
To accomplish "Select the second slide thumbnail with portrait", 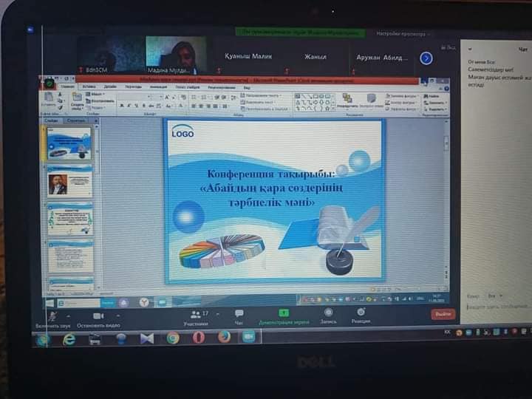I will coord(69,182).
